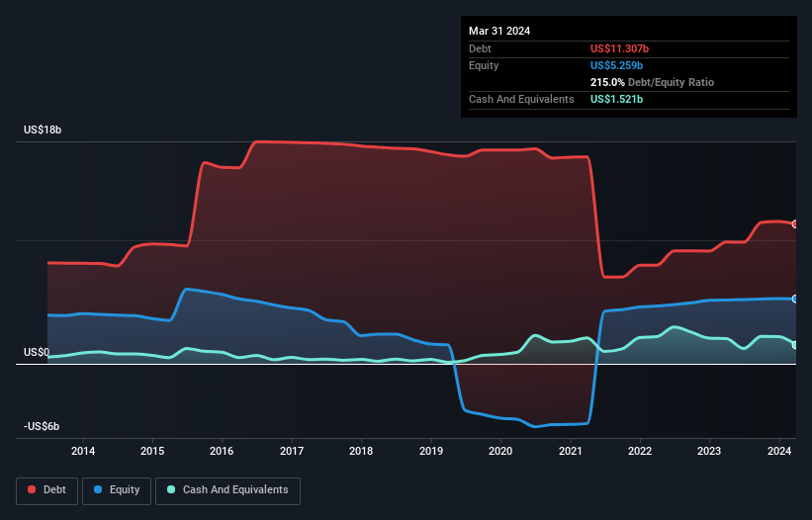The width and height of the screenshot is (812, 520).
Task: Click the 2020 x-axis label
Action: (x=500, y=451)
